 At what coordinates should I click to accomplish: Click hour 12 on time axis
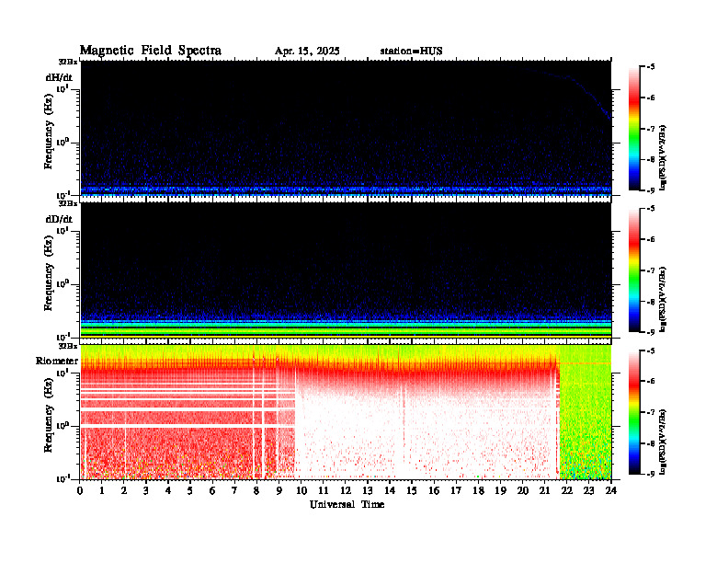coord(346,490)
